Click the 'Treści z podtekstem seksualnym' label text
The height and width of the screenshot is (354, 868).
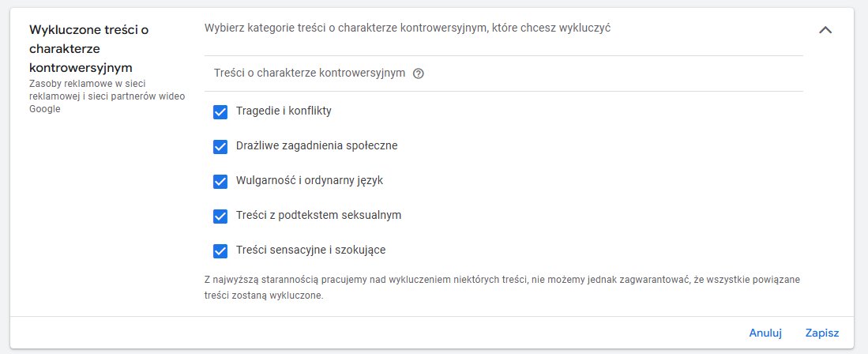[319, 215]
